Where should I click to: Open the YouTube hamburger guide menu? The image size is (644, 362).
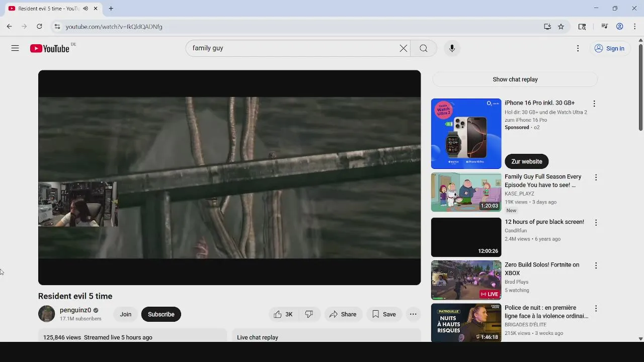(x=15, y=48)
